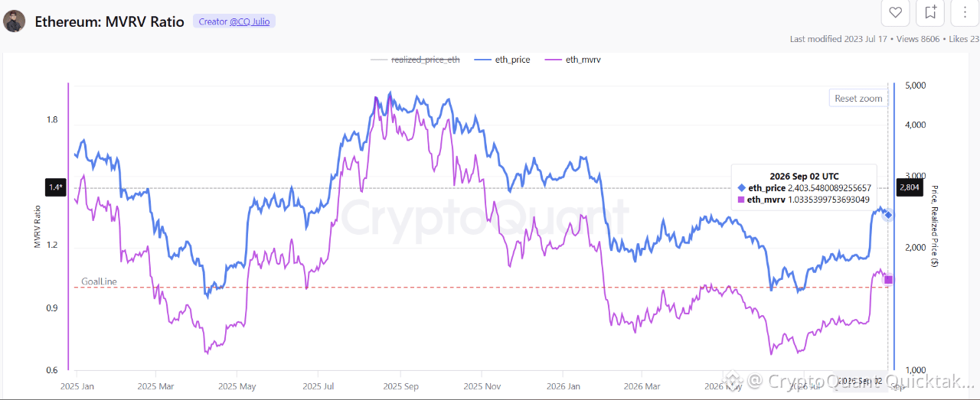Open the Creator @CQ Julio link

(x=234, y=21)
